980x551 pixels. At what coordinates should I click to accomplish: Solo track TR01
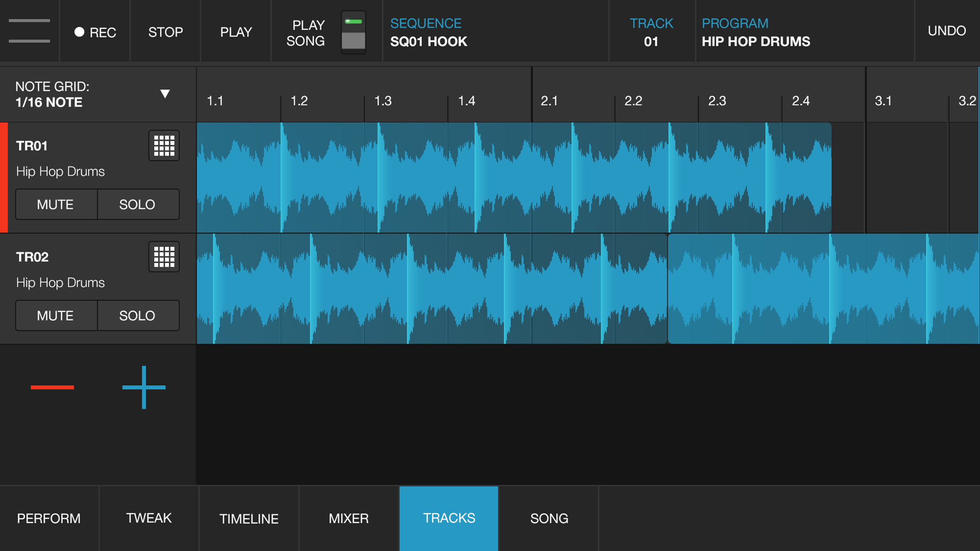coord(138,205)
